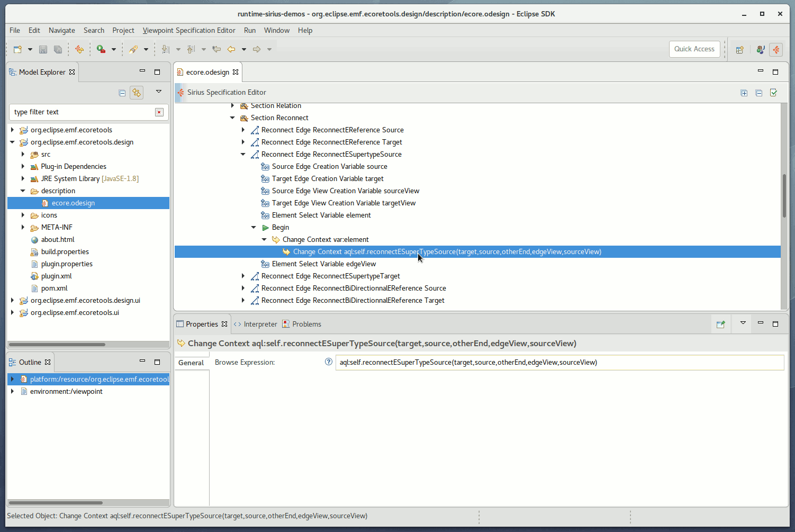Click the Outline horizontal scrollbar
The image size is (795, 532).
56,502
